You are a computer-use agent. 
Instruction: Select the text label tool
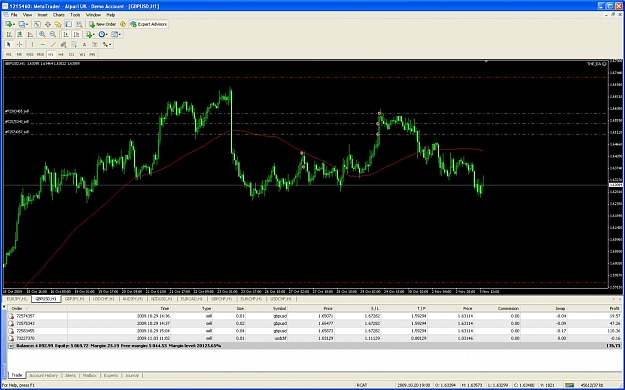click(95, 44)
